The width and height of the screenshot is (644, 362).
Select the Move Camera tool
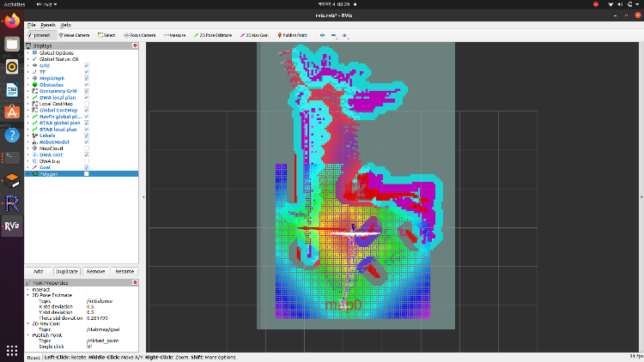74,35
